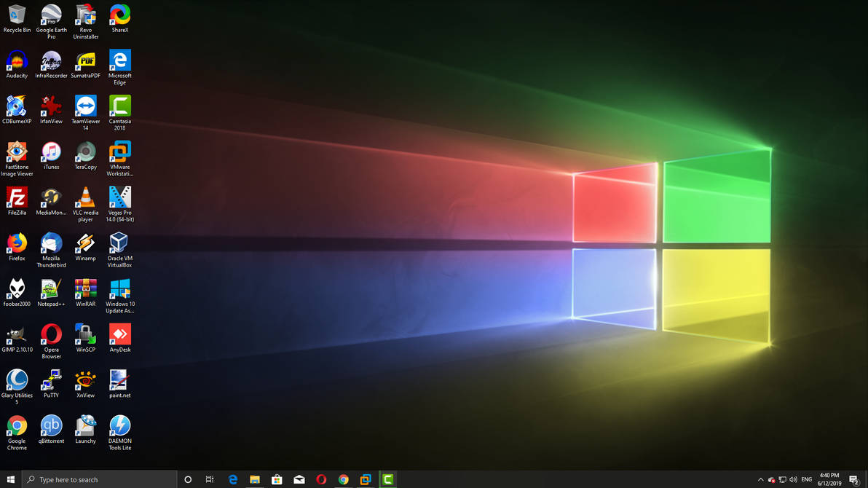Select the IrfanView desktop icon

coord(52,110)
